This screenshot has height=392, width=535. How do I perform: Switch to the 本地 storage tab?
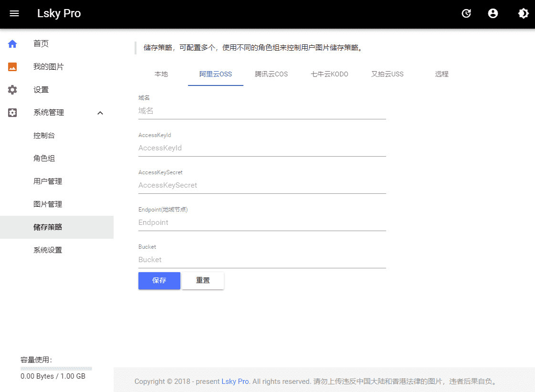(161, 74)
